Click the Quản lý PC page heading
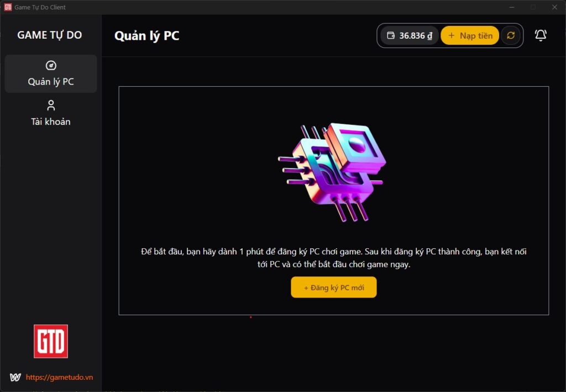Image resolution: width=566 pixels, height=392 pixels. [147, 36]
